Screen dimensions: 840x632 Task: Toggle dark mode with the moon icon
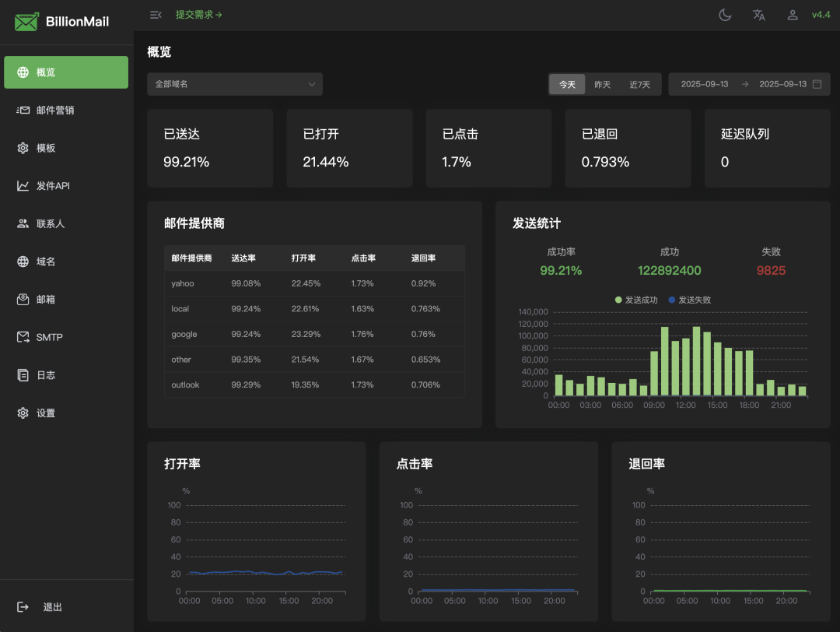click(x=724, y=15)
